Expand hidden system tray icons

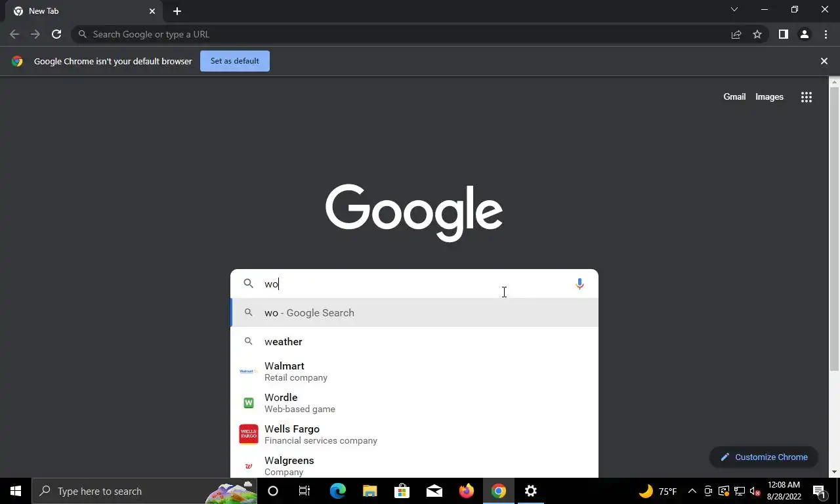[692, 491]
